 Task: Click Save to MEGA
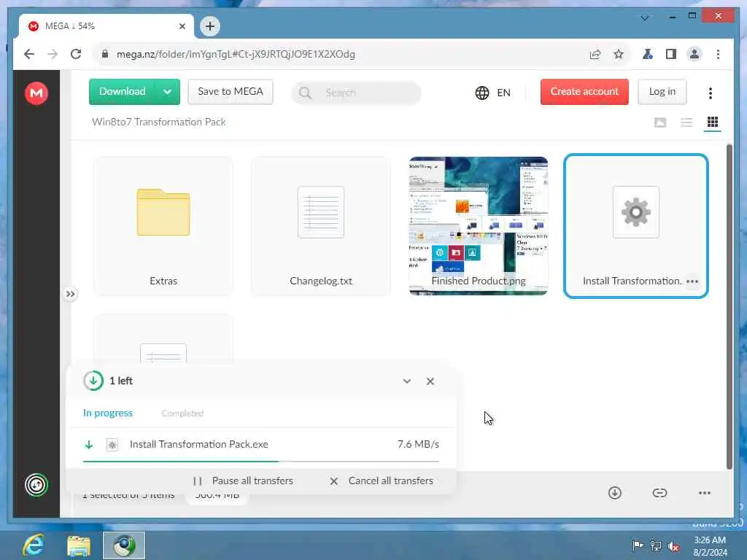230,91
